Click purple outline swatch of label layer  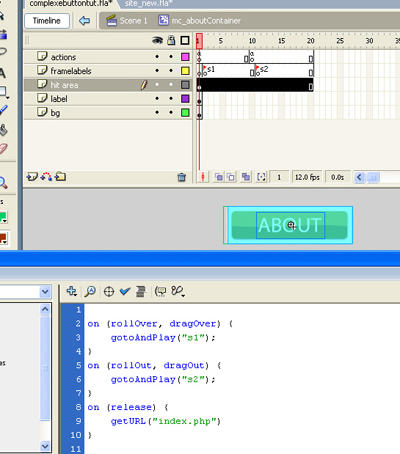click(185, 99)
